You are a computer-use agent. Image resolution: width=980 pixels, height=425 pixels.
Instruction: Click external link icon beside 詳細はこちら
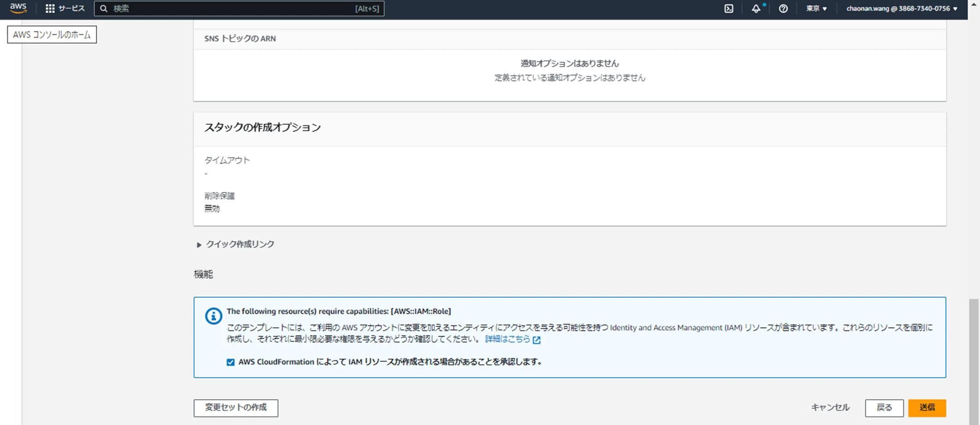click(537, 340)
